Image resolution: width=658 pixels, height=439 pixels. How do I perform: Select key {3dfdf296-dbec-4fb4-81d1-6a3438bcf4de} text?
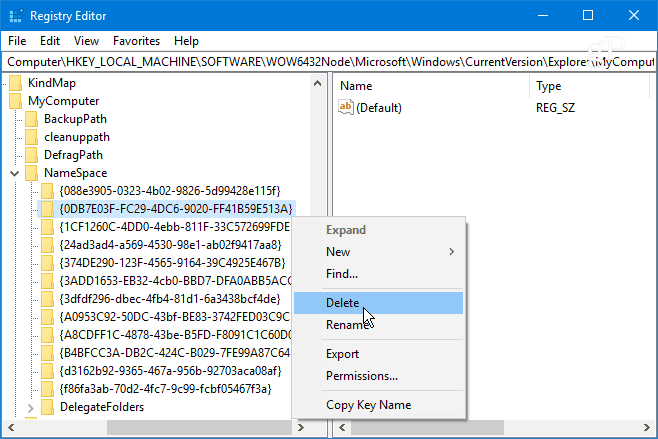pyautogui.click(x=170, y=299)
